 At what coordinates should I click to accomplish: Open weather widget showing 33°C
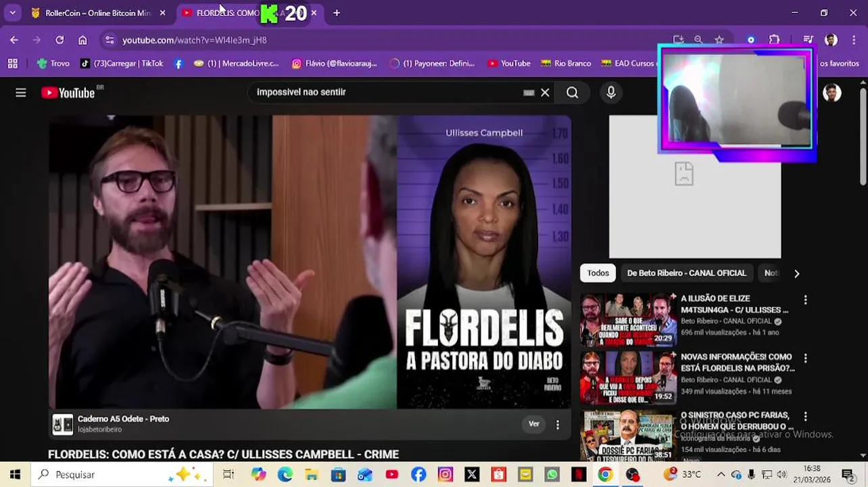[683, 474]
